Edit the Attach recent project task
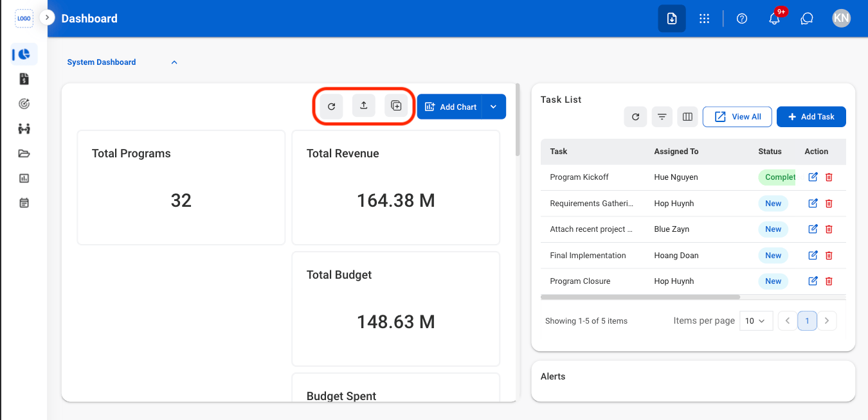Image resolution: width=868 pixels, height=420 pixels. click(x=813, y=229)
